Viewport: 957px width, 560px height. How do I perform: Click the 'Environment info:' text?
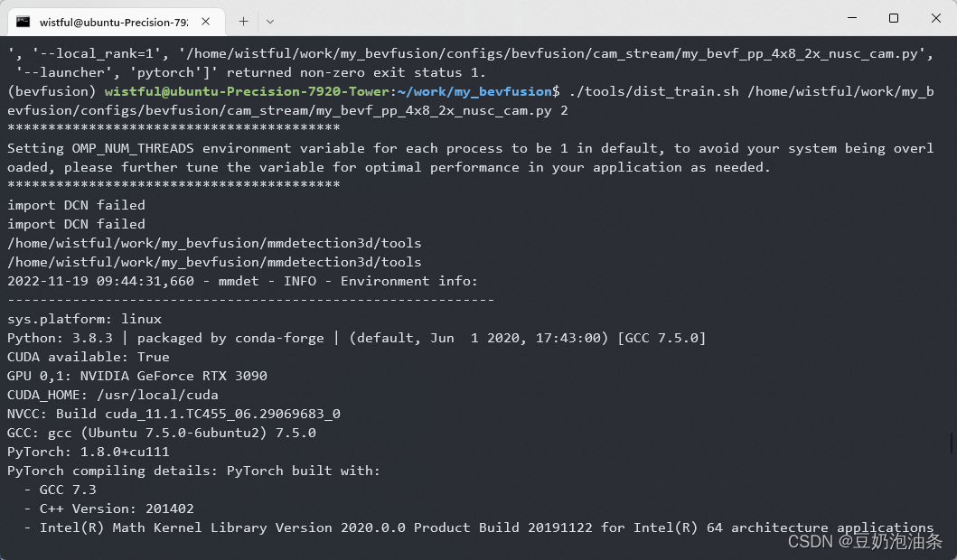point(409,281)
